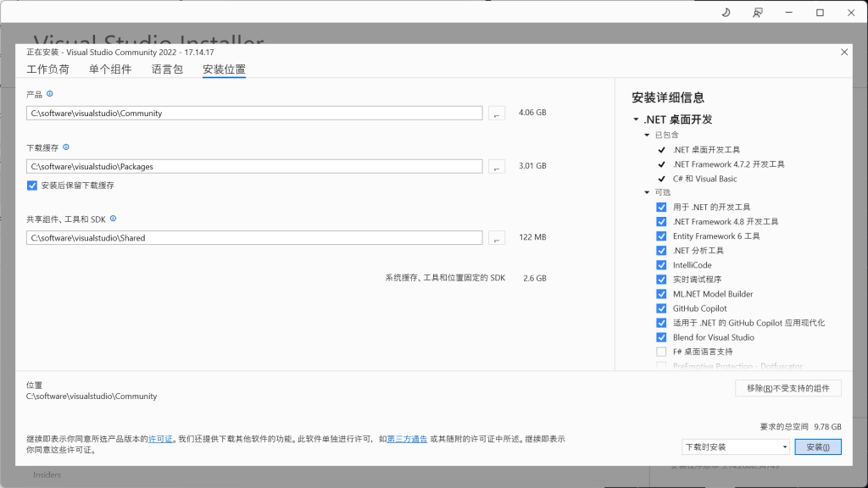The height and width of the screenshot is (488, 868).
Task: Click 移除不受支持的组件 button
Action: (787, 388)
